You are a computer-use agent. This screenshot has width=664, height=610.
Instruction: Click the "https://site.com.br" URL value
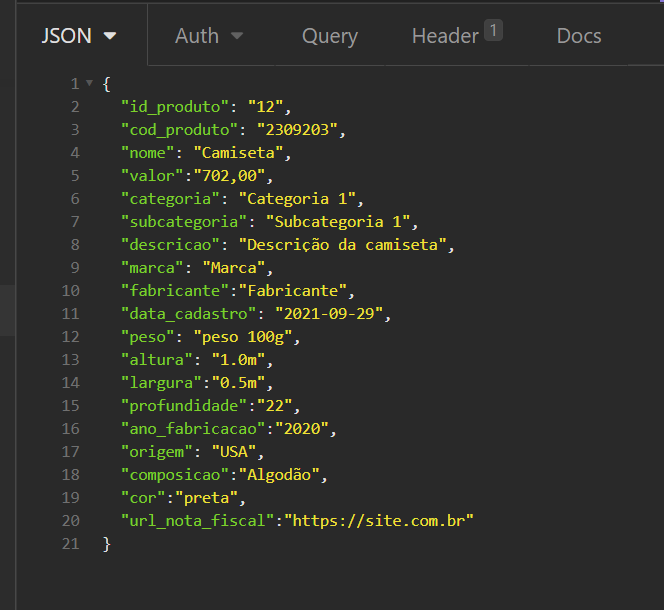(379, 521)
